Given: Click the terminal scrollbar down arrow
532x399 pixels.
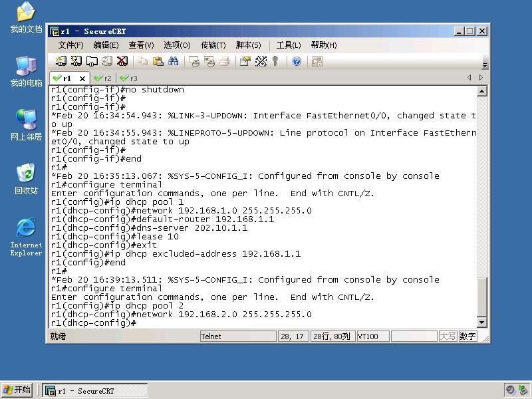Looking at the screenshot, I should pyautogui.click(x=481, y=323).
